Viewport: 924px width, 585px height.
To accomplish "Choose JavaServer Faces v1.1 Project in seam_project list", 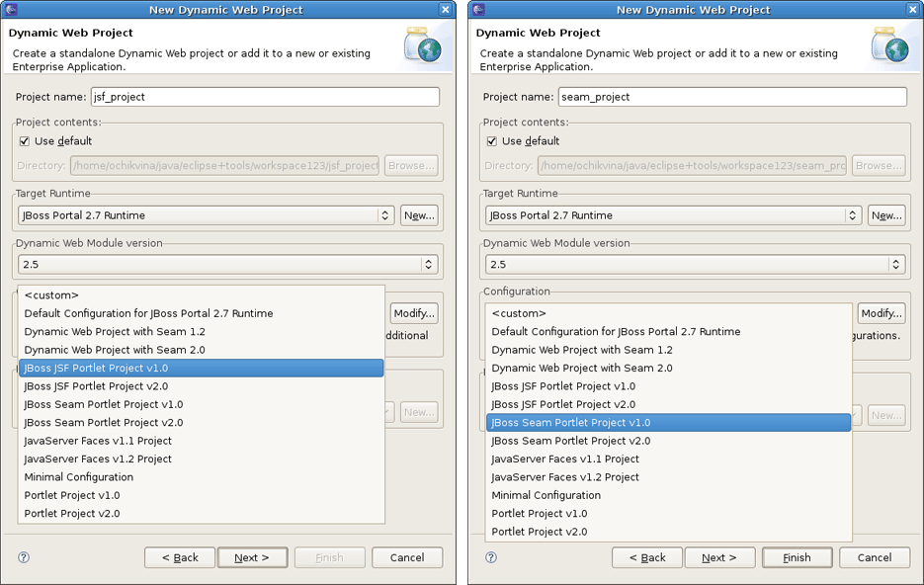I will coord(668,459).
